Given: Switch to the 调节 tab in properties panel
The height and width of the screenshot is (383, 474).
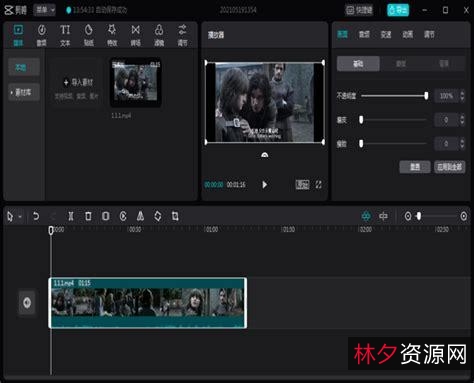Looking at the screenshot, I should point(429,34).
